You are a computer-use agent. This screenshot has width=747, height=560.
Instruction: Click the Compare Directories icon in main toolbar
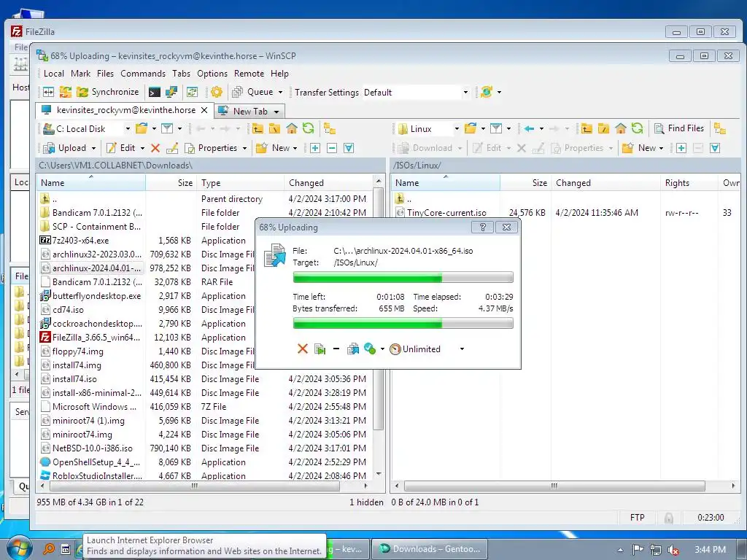click(x=49, y=92)
